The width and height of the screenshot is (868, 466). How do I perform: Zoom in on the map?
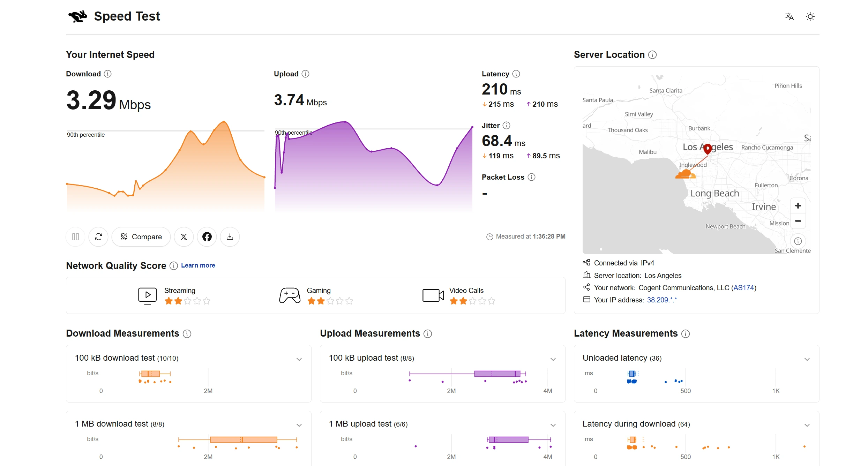798,206
